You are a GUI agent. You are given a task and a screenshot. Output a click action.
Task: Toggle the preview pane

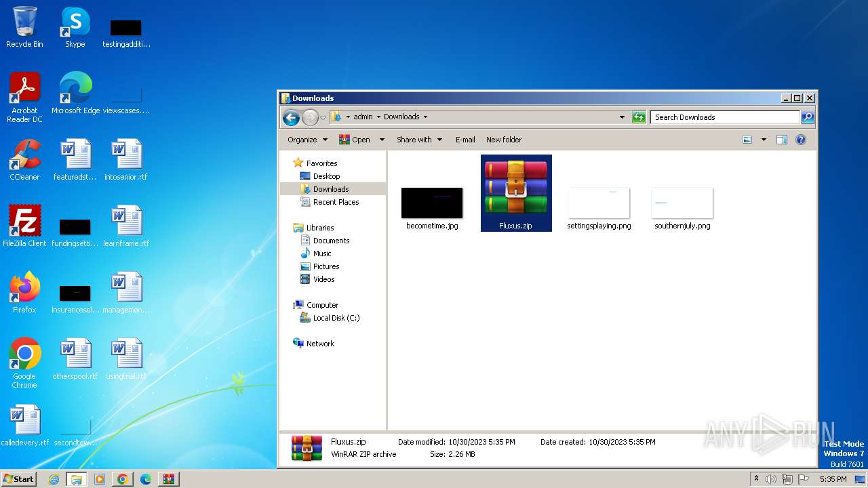coord(781,140)
